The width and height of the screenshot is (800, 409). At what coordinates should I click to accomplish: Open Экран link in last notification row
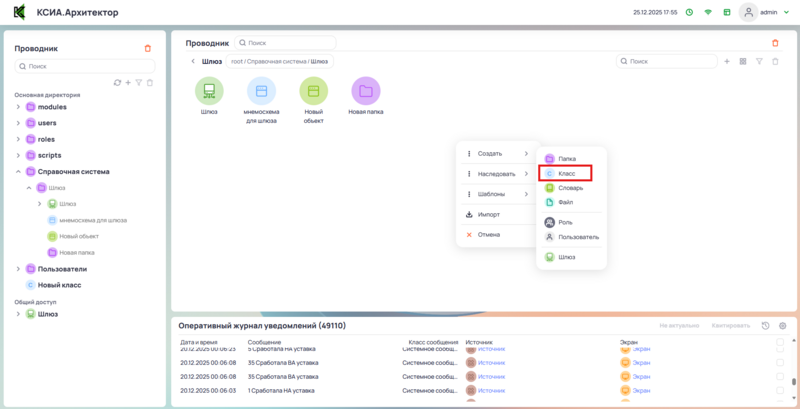641,390
